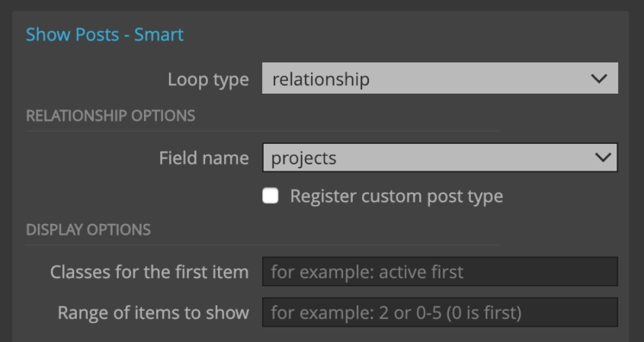Select the RELATIONSHIP OPTIONS section heading
Image resolution: width=644 pixels, height=342 pixels.
[x=111, y=116]
